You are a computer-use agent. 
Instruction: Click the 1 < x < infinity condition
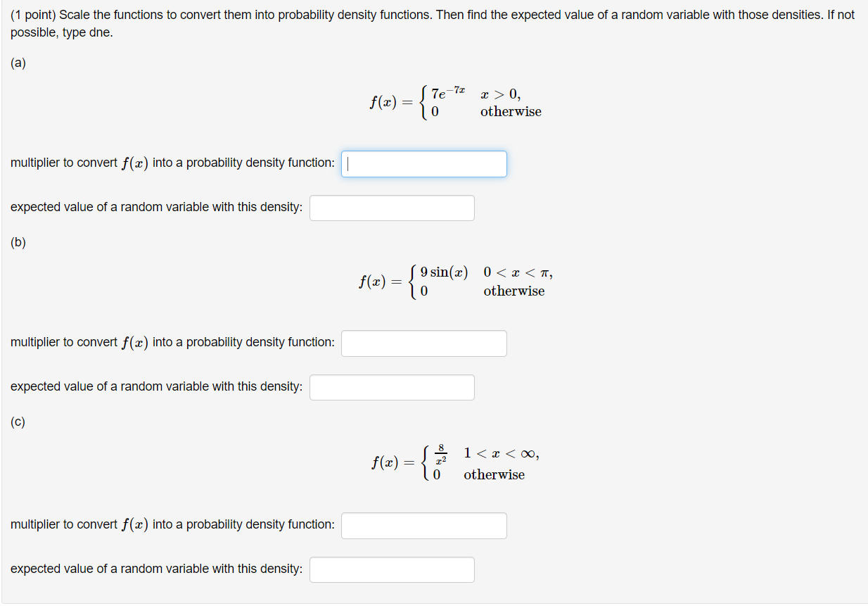pos(500,453)
